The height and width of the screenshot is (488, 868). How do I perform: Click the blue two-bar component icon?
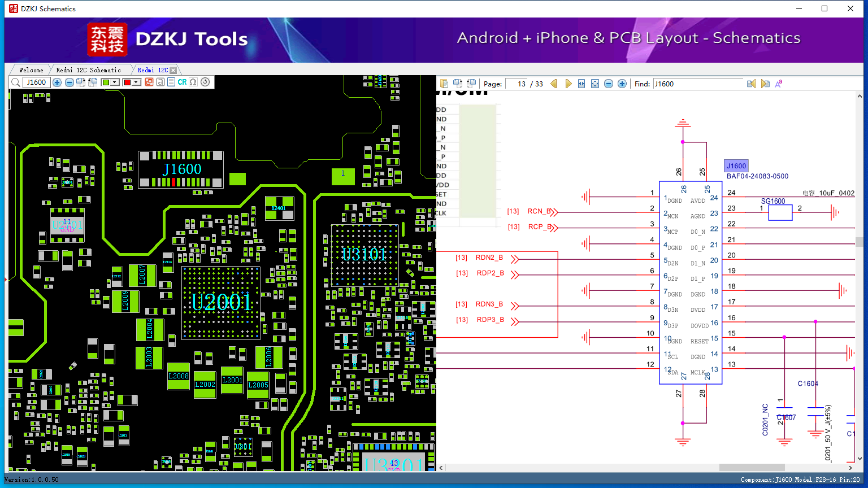tap(171, 82)
